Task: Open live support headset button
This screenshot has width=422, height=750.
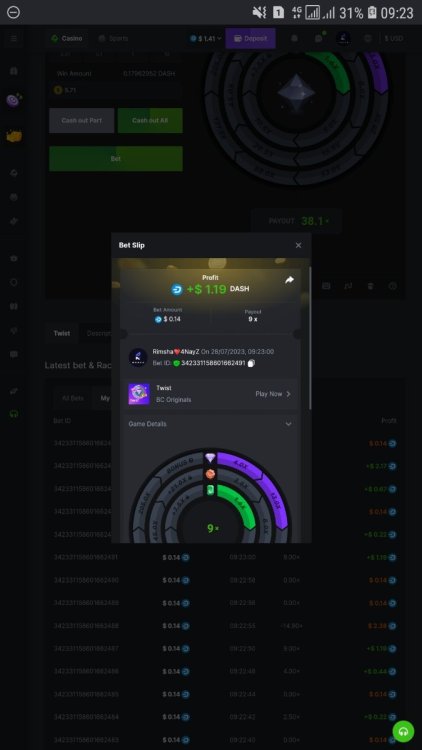Action: tap(403, 731)
